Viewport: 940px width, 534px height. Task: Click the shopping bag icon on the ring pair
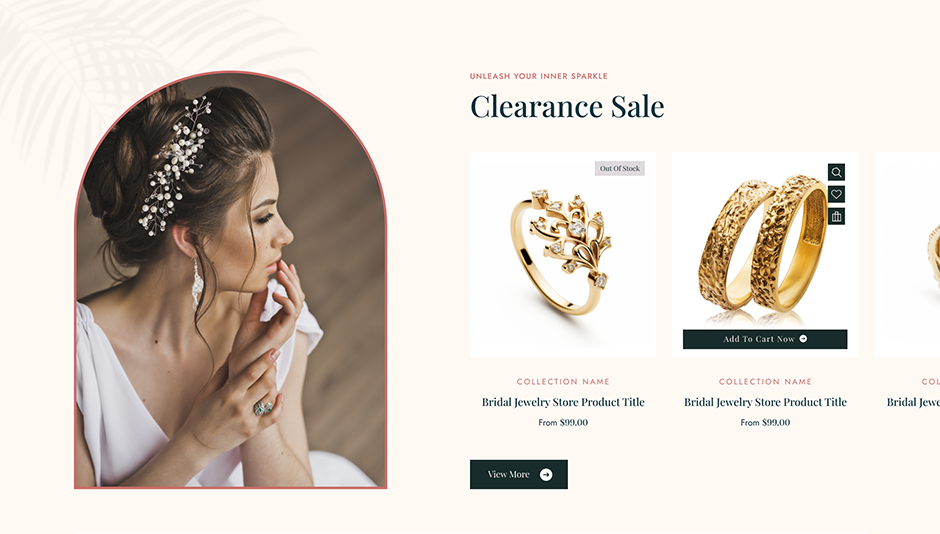click(x=836, y=216)
